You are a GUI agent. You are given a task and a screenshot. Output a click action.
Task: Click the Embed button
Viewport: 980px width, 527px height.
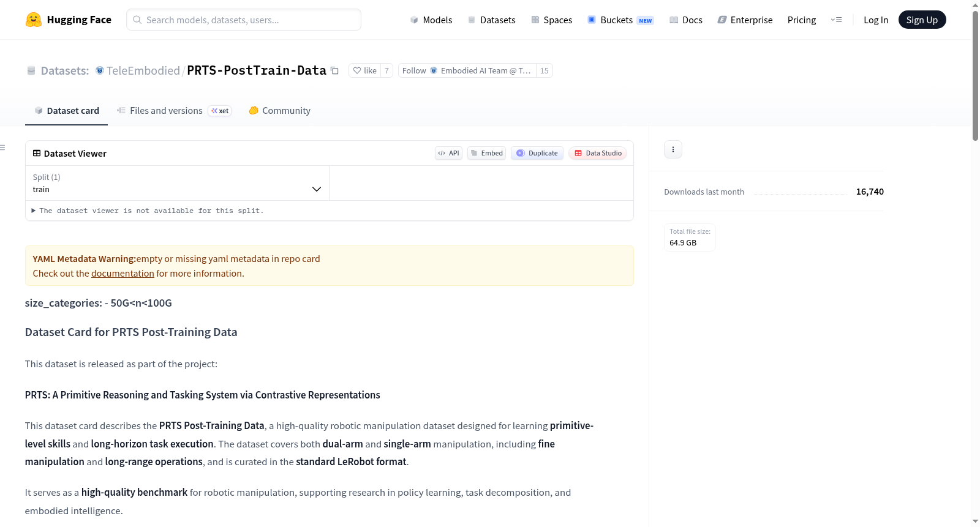(x=486, y=153)
